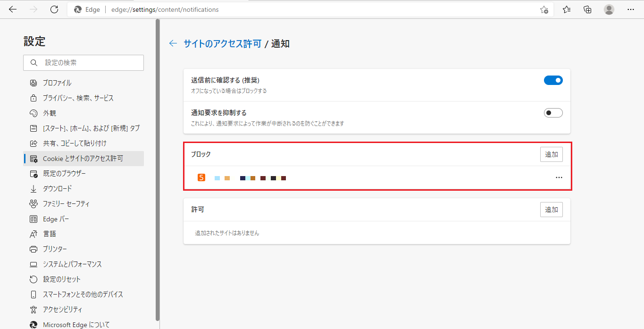
Task: Select プライバシー、検索、サービス in sidebar
Action: tap(78, 98)
